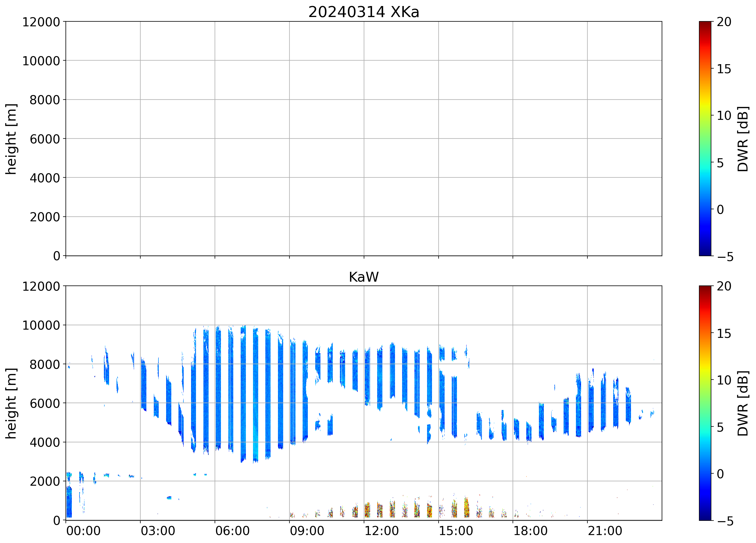Click the top colorbar 'DWR [dB]' label
The height and width of the screenshot is (543, 756).
tap(743, 139)
